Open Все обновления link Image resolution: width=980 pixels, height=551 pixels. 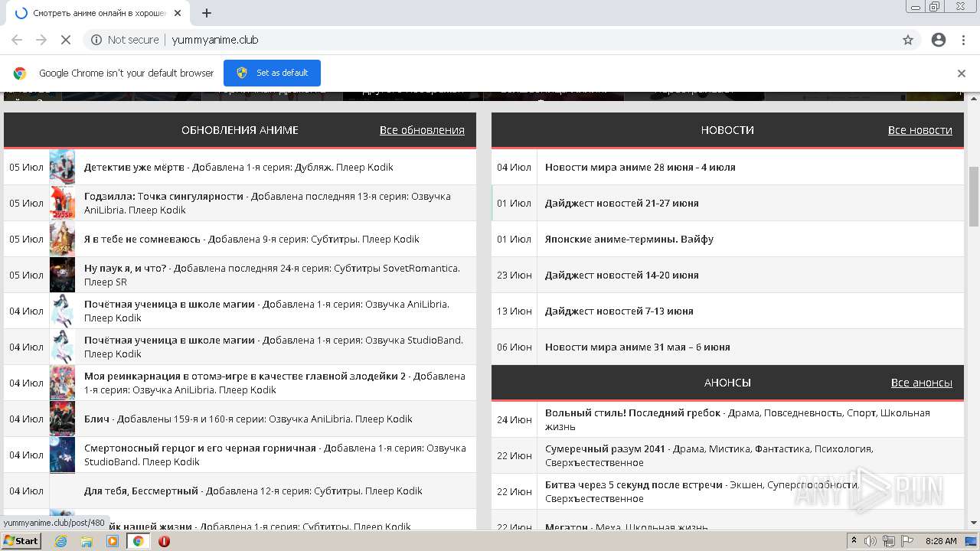(422, 130)
